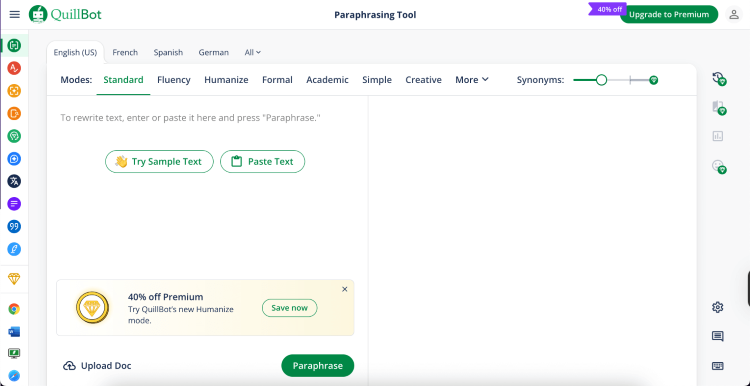Screen dimensions: 750x386
Task: Click the 40% off purple badge
Action: pos(608,9)
